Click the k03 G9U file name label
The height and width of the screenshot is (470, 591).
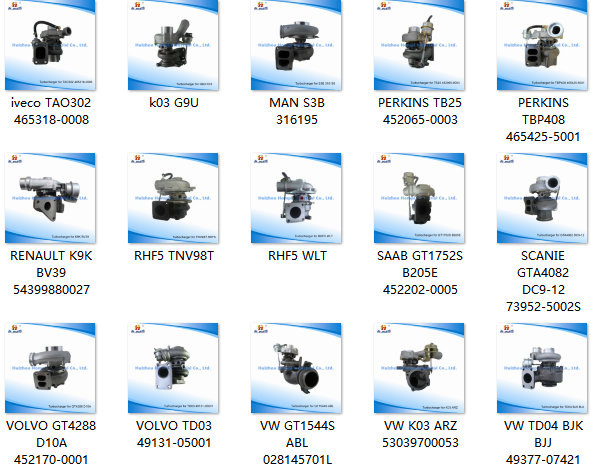pyautogui.click(x=174, y=103)
